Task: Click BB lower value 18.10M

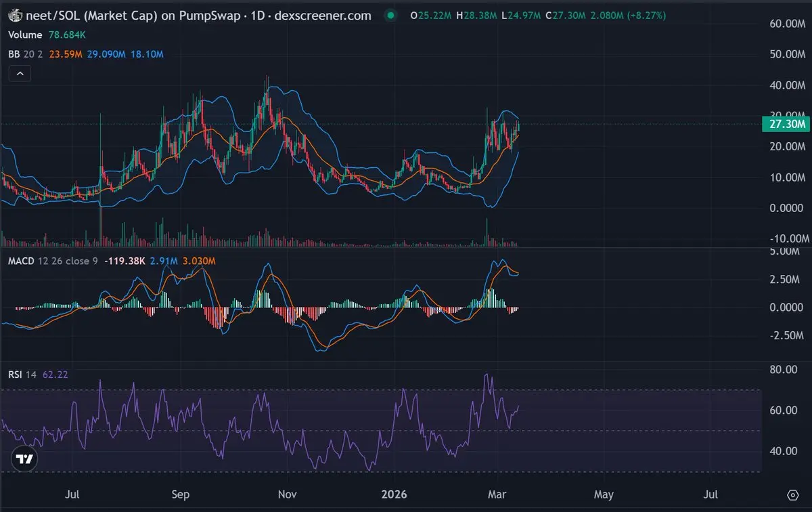Action: [146, 54]
